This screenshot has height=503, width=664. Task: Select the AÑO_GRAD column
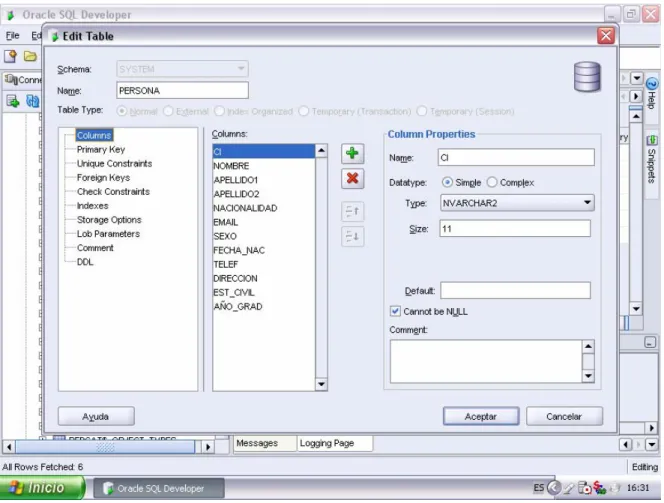264,306
